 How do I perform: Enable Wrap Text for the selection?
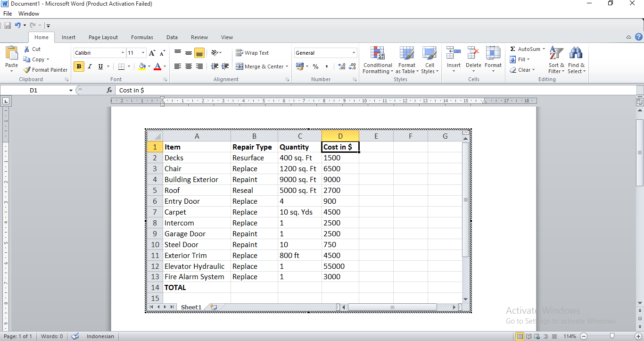(x=254, y=52)
